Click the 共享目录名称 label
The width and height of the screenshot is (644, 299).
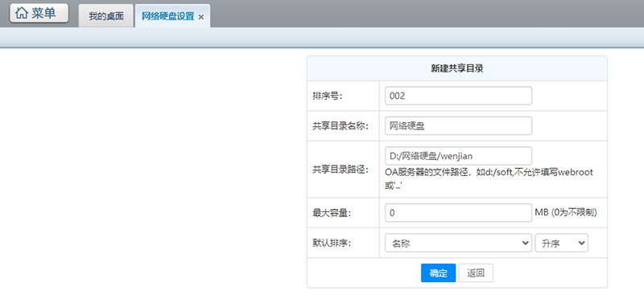[341, 126]
